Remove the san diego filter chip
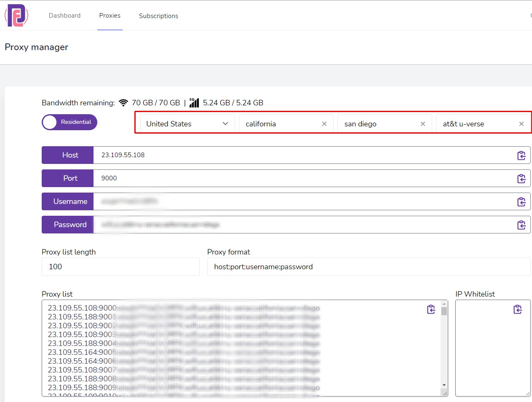This screenshot has height=402, width=532. [422, 123]
